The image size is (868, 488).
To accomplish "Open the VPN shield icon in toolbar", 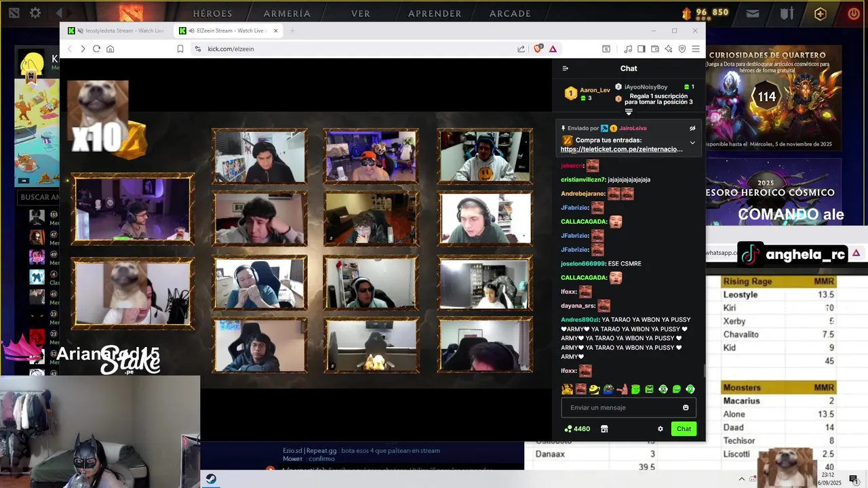I will (x=682, y=49).
